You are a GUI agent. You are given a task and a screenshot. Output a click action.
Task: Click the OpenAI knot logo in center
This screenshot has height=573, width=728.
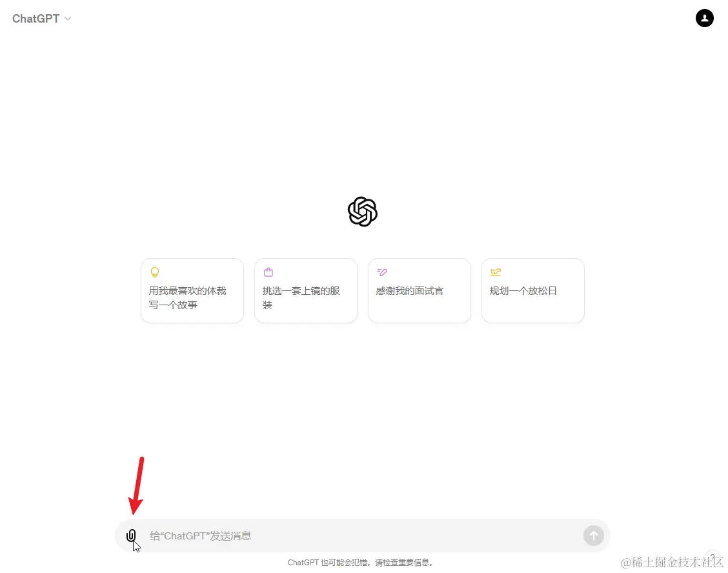click(x=363, y=212)
